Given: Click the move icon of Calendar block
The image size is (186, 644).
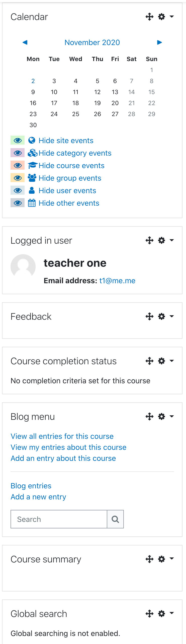Looking at the screenshot, I should pos(150,17).
